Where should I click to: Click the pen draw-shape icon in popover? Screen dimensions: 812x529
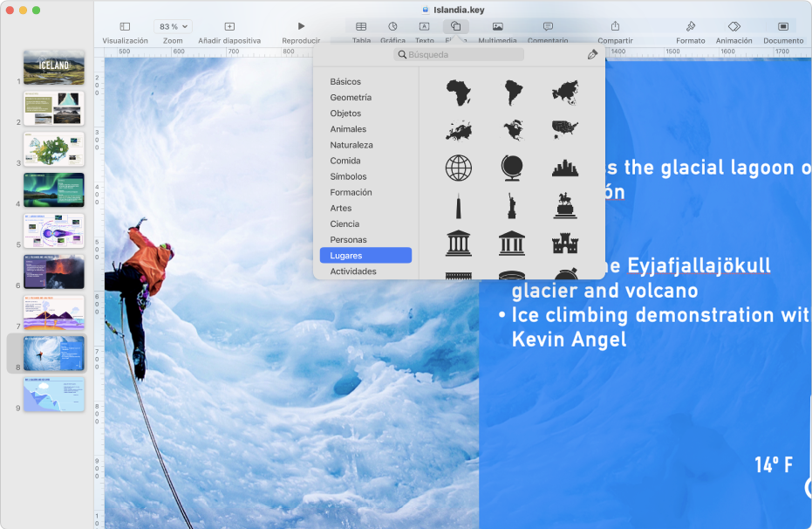(x=592, y=54)
